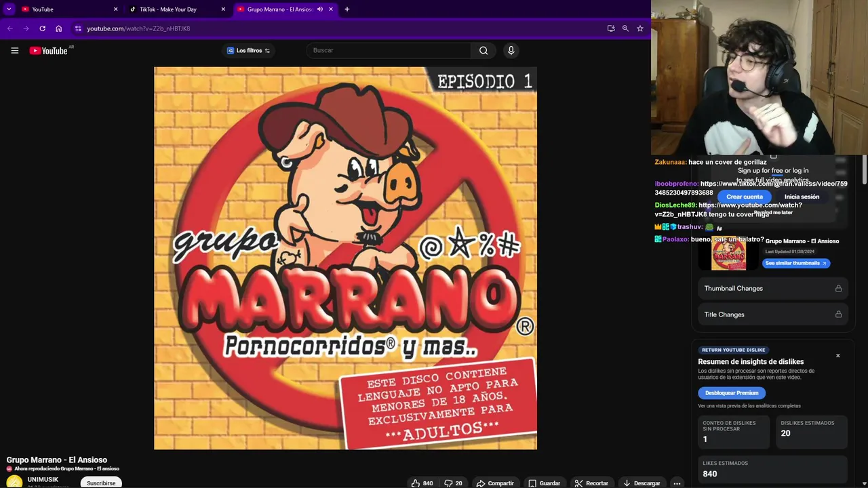The width and height of the screenshot is (868, 488).
Task: Bookmark this page with star icon
Action: tap(639, 28)
